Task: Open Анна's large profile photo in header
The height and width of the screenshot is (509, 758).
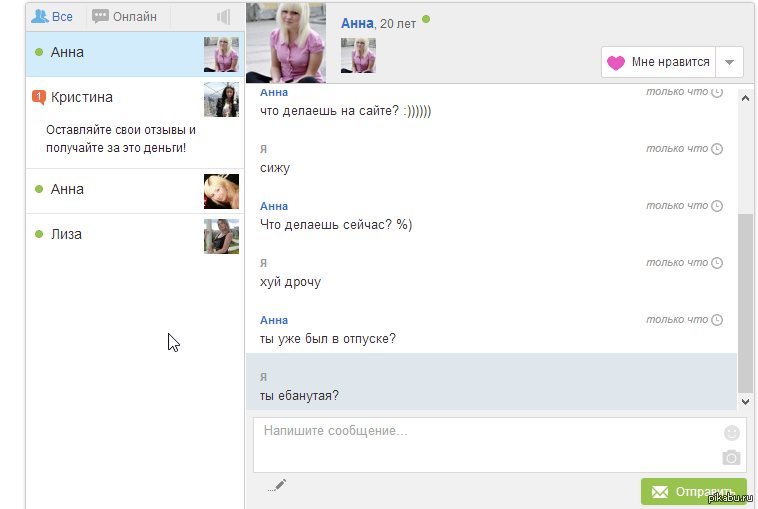Action: (286, 42)
